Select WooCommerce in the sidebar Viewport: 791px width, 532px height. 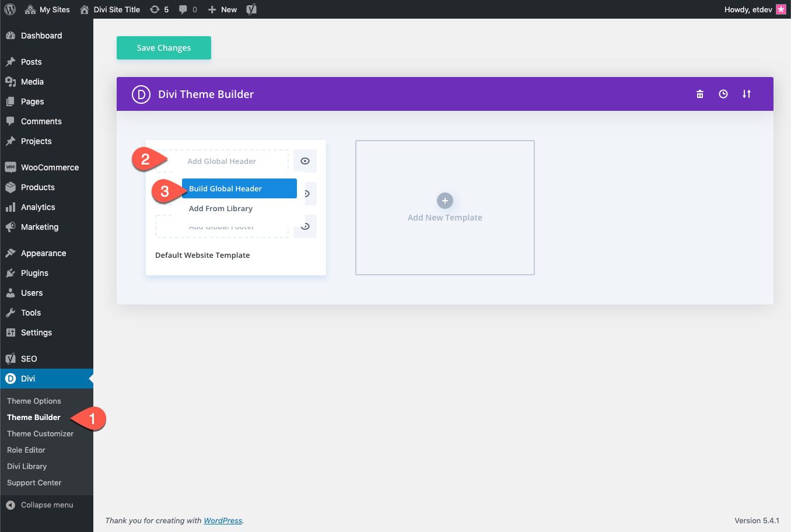[x=49, y=167]
